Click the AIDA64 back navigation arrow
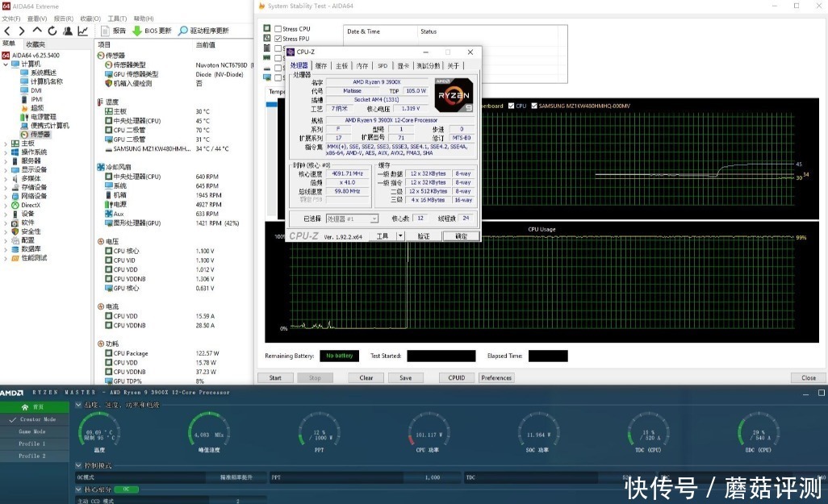 [8, 31]
